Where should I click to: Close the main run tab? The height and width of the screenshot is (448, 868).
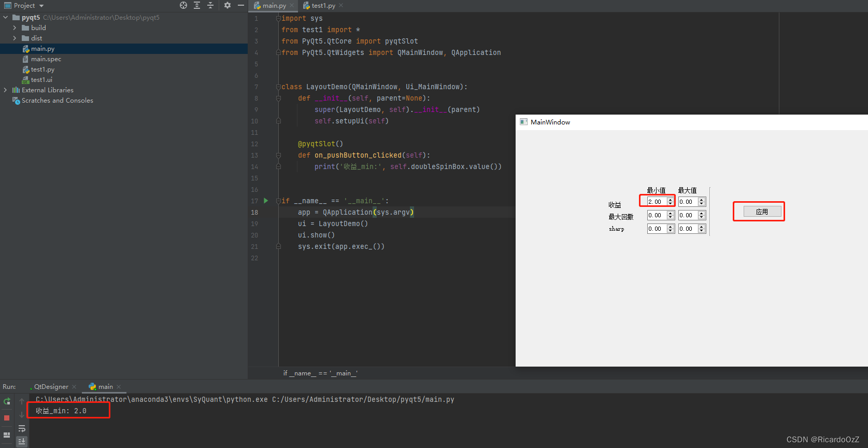tap(119, 387)
